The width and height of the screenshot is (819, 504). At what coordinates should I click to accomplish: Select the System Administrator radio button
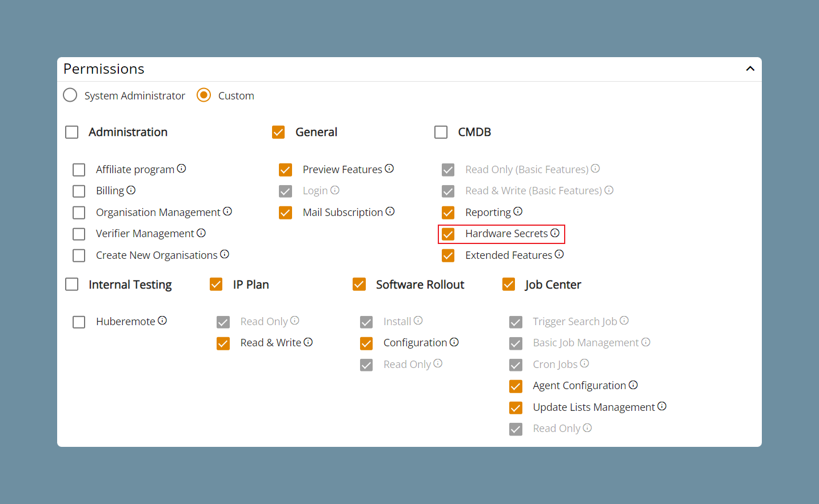point(70,95)
